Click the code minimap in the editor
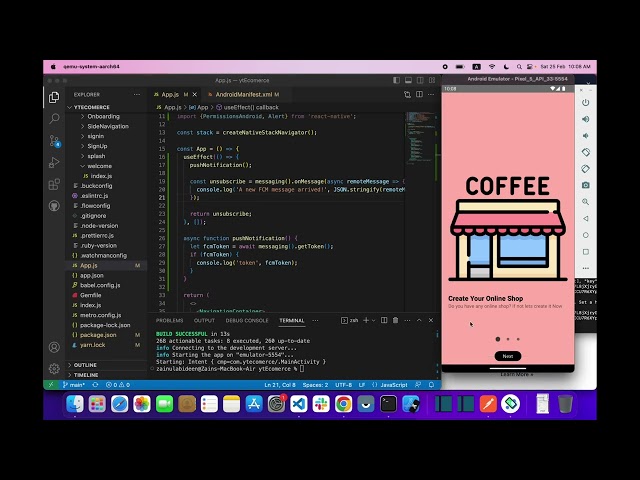 420,137
